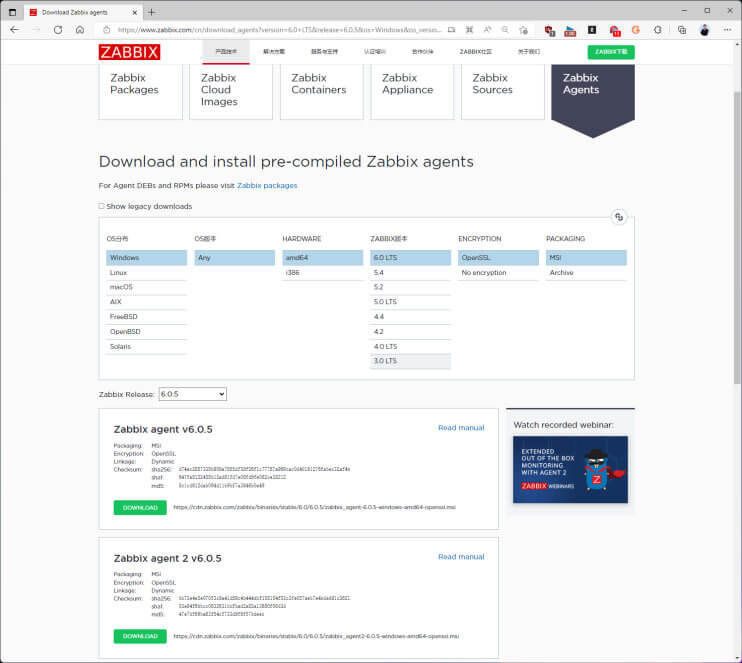Screen dimensions: 742x663
Task: Click the Zabbix favicon on the tab
Action: pyautogui.click(x=33, y=13)
